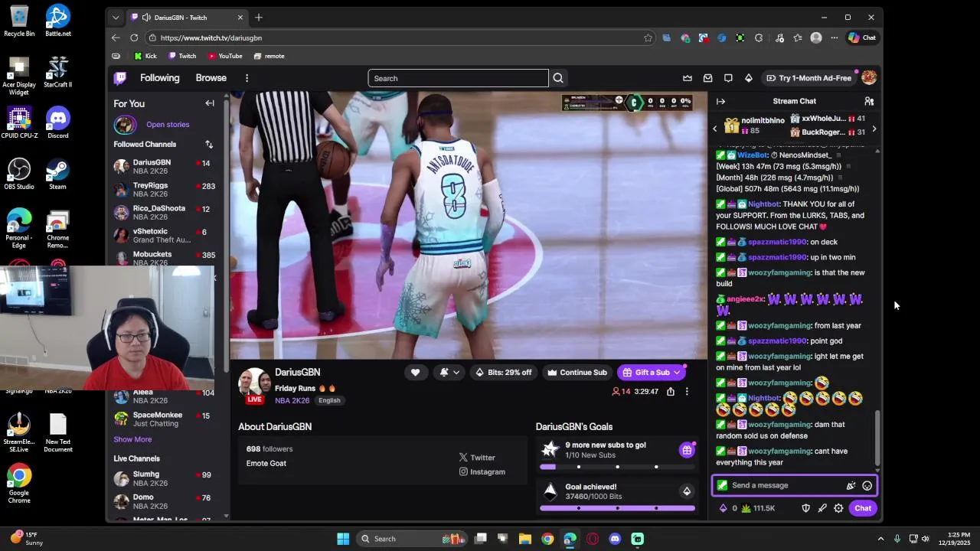Show next gift leaderboard entry
980x551 pixels.
(874, 129)
